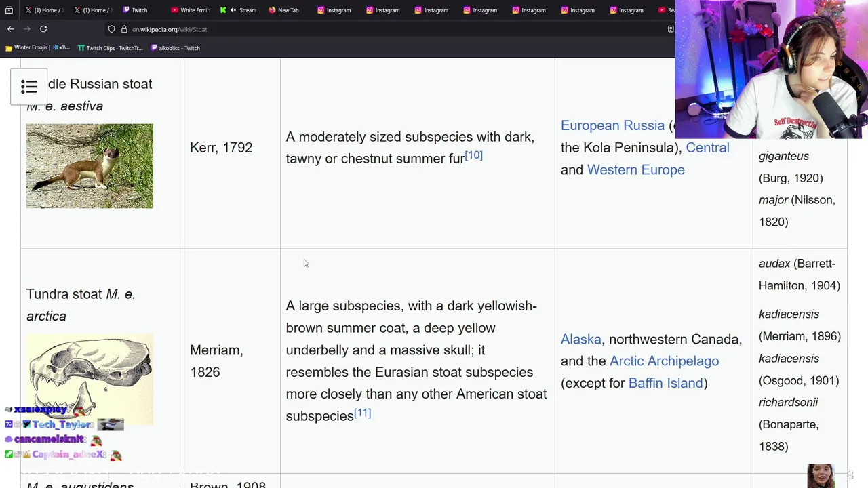The height and width of the screenshot is (488, 868).
Task: Click the tracking protection shield icon
Action: coord(111,29)
